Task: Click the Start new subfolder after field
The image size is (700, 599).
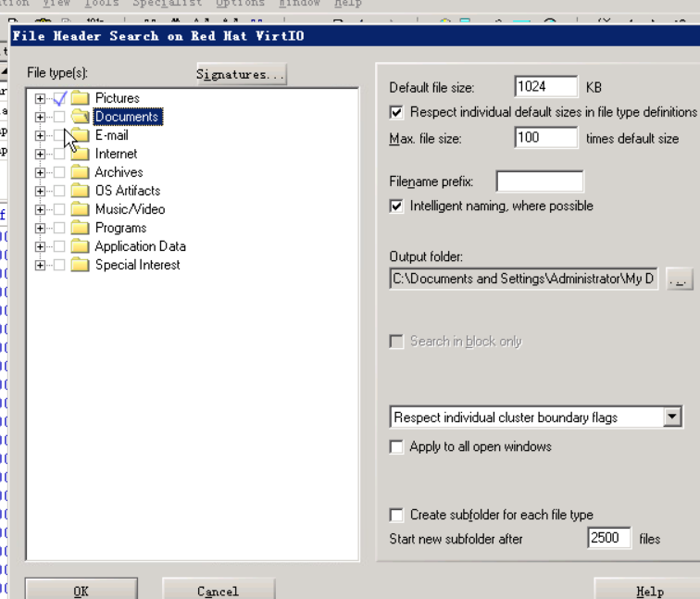Action: tap(609, 538)
